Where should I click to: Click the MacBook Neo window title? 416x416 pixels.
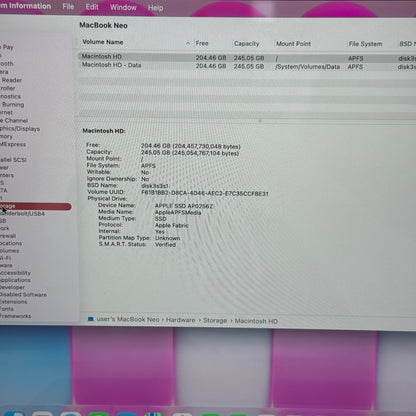[x=103, y=25]
